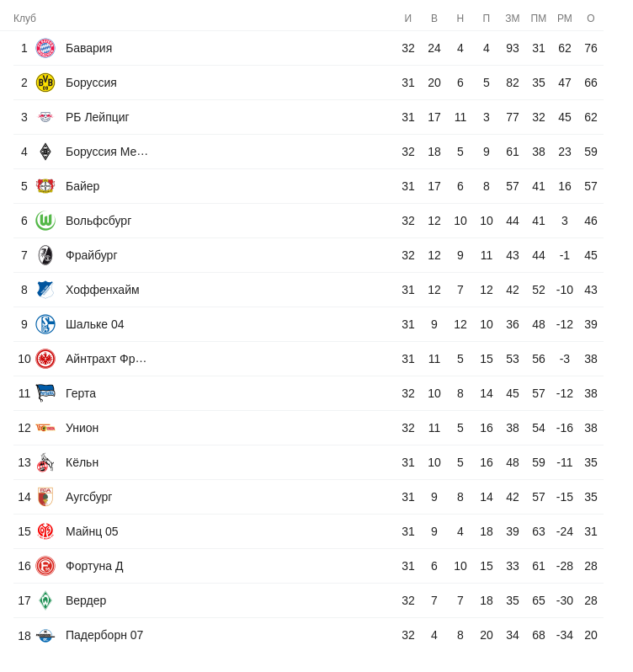
Task: Open the Фрайбург team link
Action: click(x=92, y=255)
